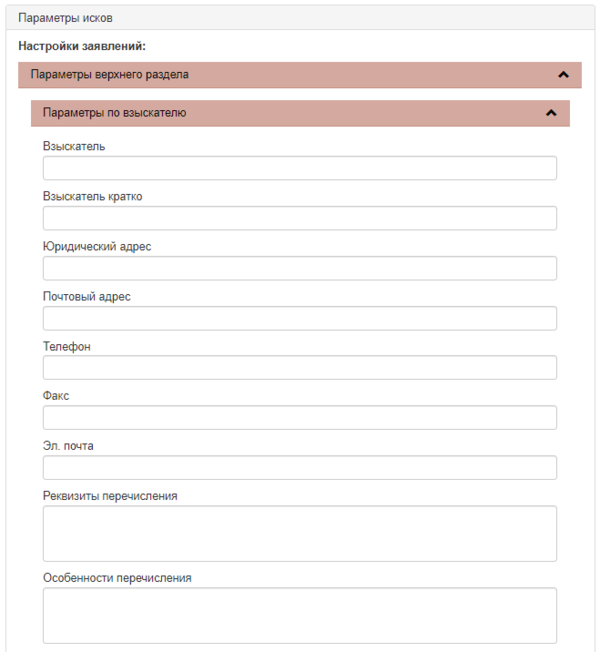Screen dimensions: 600x652
Task: Click the Почтовый адрес label
Action: point(87,296)
